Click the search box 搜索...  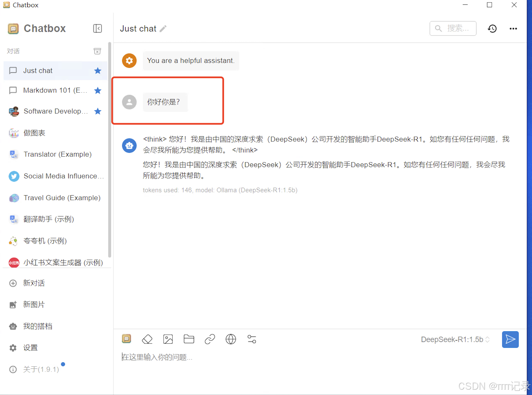[x=453, y=28]
